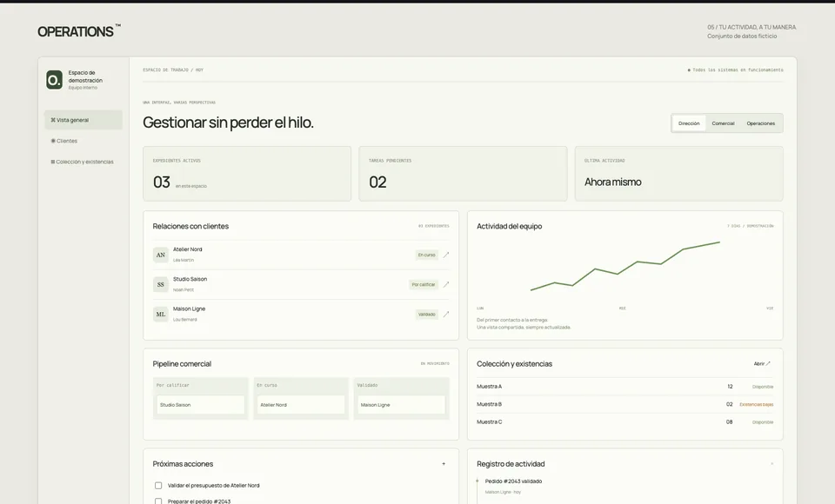835x504 pixels.
Task: Open Clientes in sidebar
Action: pos(83,141)
